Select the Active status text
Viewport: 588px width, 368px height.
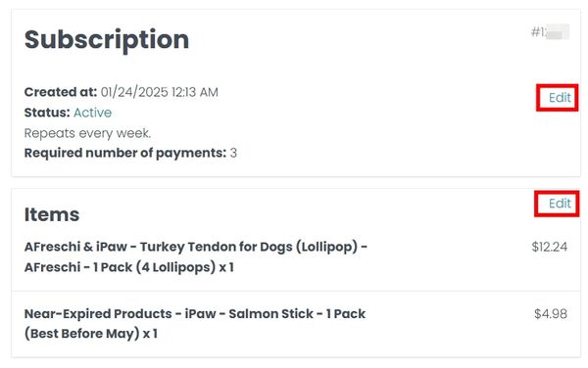click(x=92, y=113)
